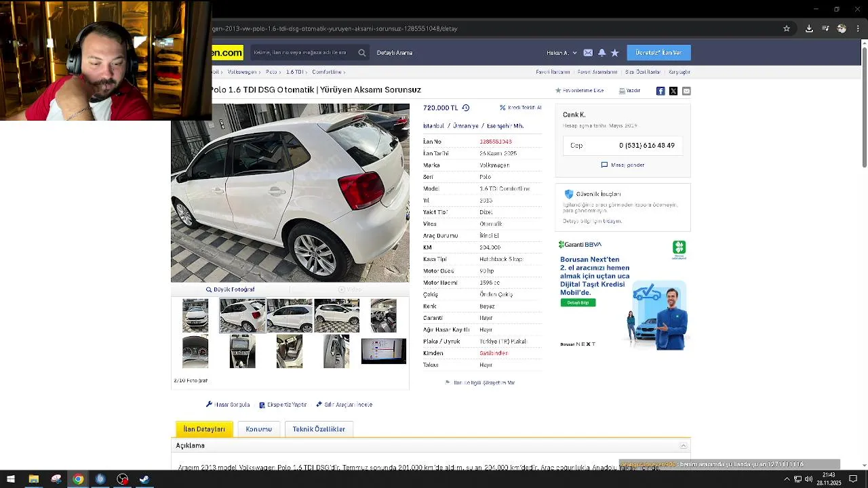Open Chrome three-dot menu
The height and width of the screenshot is (488, 868).
(858, 28)
